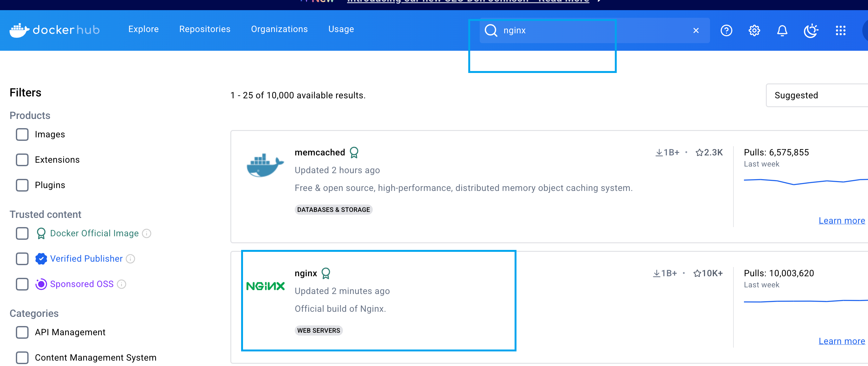Screen dimensions: 868x366
Task: Check the Extensions filter
Action: tap(22, 160)
